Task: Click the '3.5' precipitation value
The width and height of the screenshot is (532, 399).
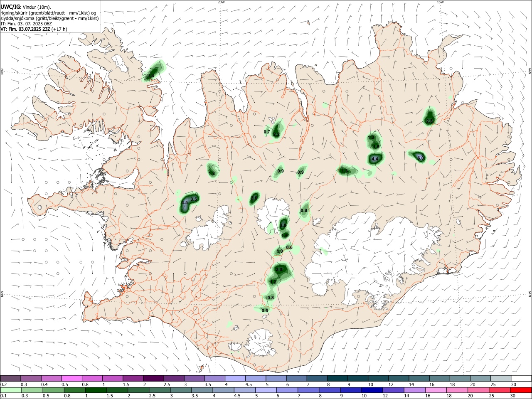Action: point(194,199)
